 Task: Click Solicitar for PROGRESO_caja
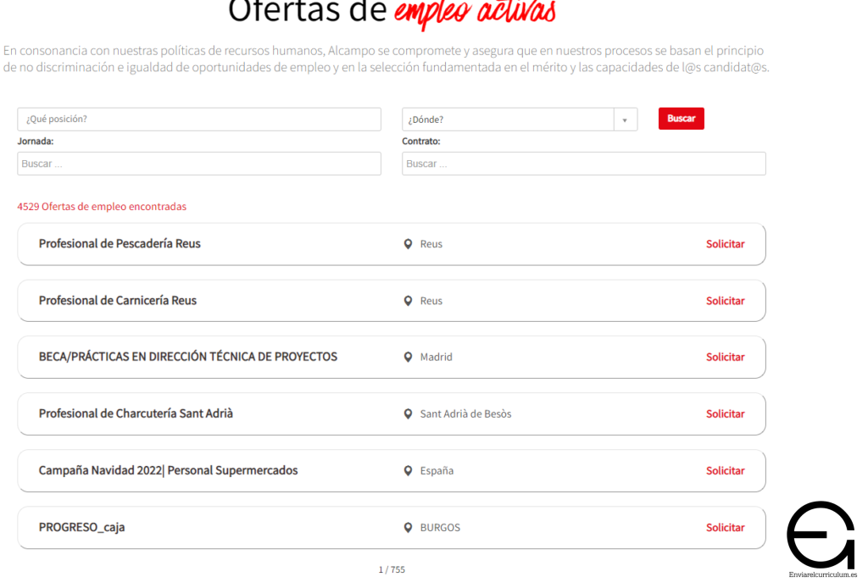725,528
